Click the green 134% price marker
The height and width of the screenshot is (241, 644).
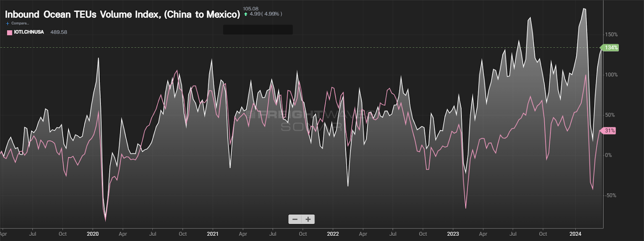(611, 47)
